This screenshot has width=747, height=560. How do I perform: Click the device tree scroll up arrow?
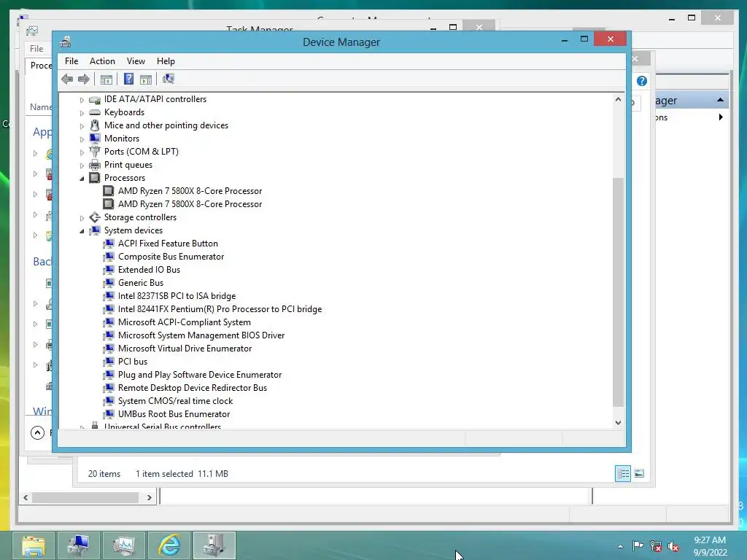click(x=618, y=99)
